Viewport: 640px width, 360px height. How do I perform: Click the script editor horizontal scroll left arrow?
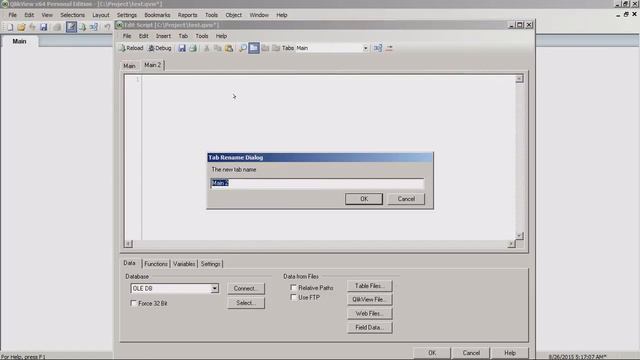(128, 244)
